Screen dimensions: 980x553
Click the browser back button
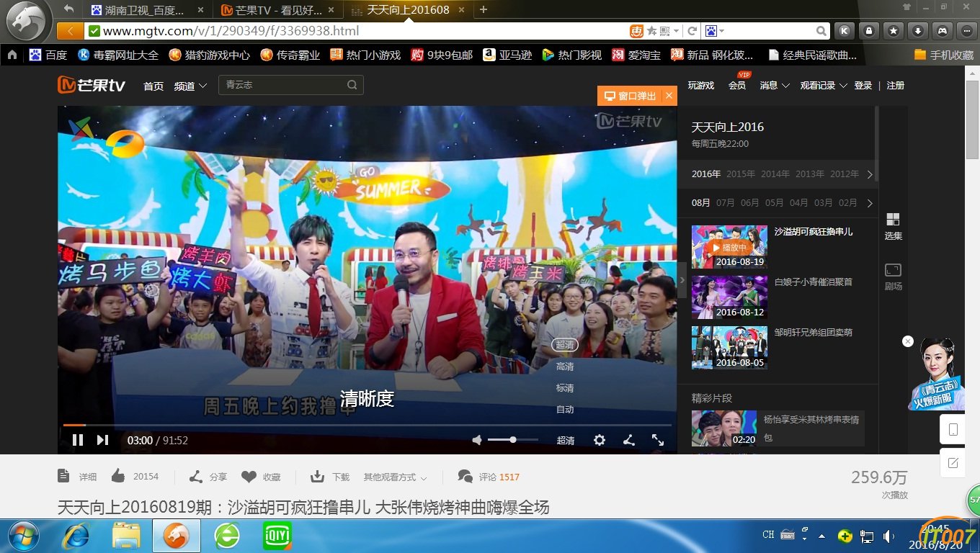pyautogui.click(x=69, y=31)
